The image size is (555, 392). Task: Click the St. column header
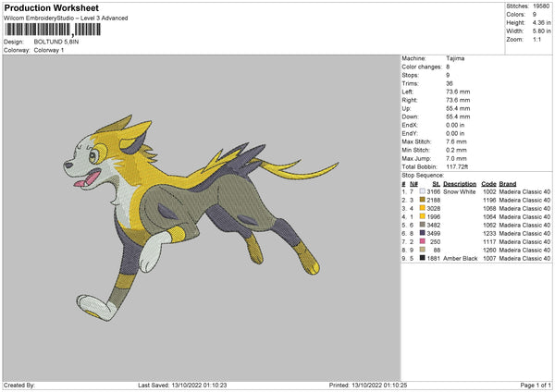(436, 184)
